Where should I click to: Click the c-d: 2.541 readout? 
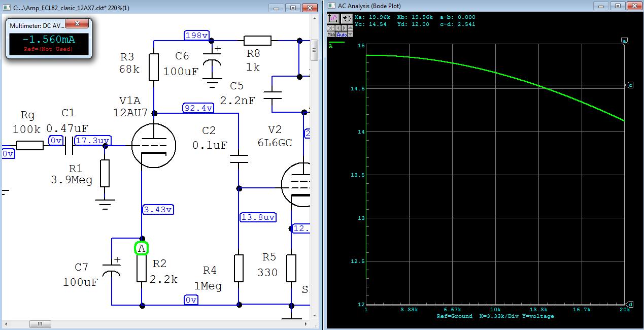tap(457, 24)
